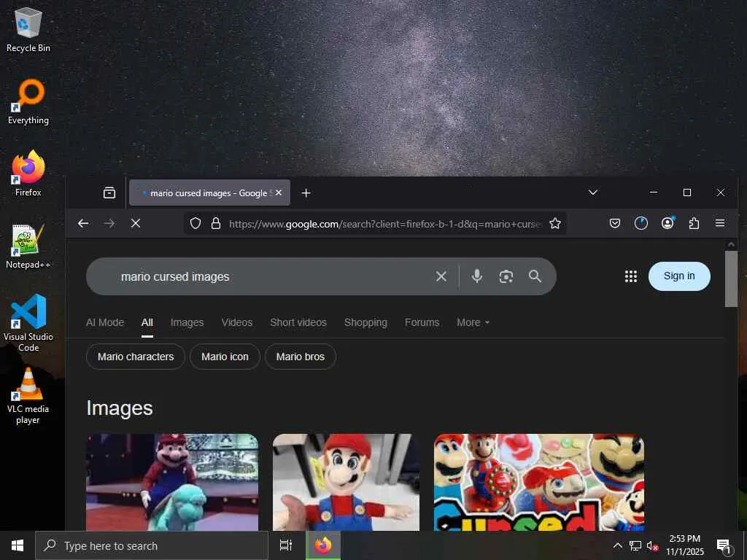Close the mario cursed images tab
747x560 pixels.
click(x=279, y=192)
